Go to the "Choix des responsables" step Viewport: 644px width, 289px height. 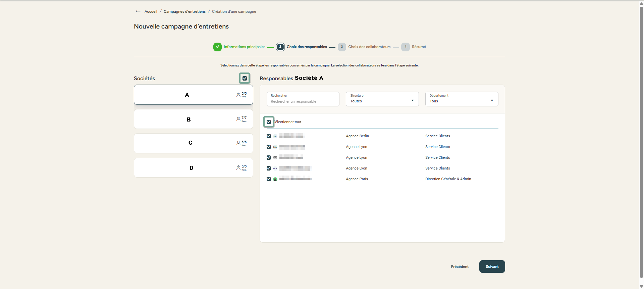[x=306, y=47]
